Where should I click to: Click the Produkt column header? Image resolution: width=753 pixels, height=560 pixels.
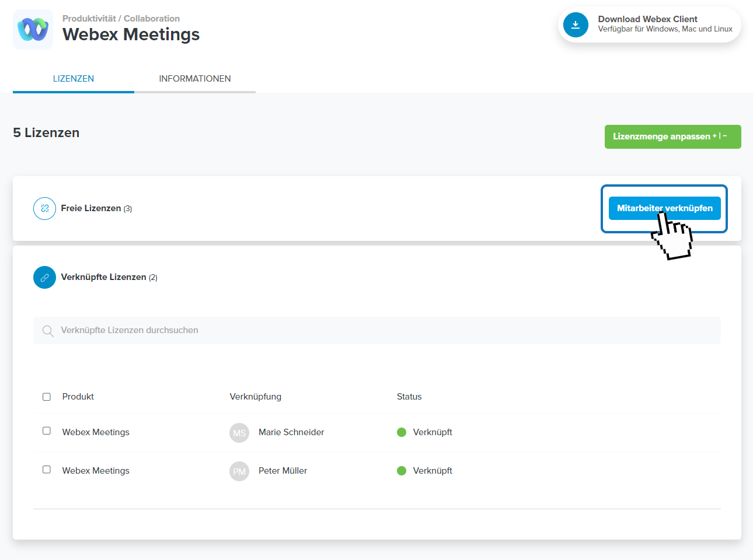coord(78,397)
